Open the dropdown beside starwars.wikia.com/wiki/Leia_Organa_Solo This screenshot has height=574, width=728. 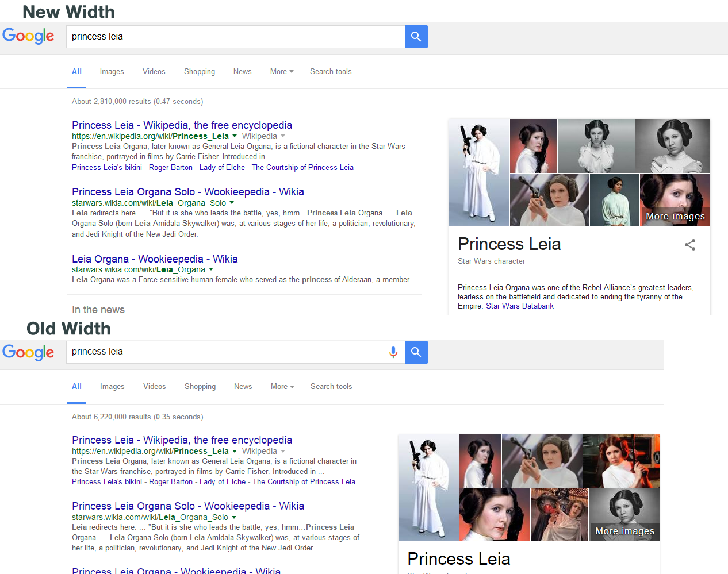tap(232, 202)
